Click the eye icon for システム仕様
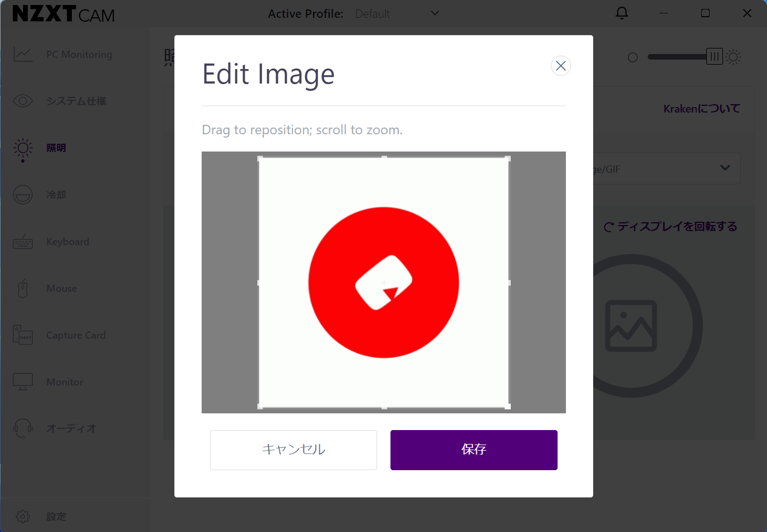The width and height of the screenshot is (767, 532). coord(23,101)
